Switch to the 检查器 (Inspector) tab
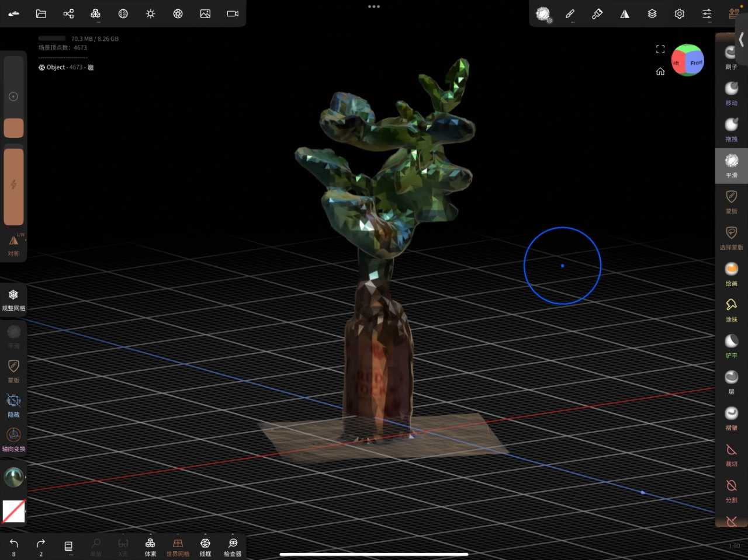The width and height of the screenshot is (748, 560). coord(232,547)
